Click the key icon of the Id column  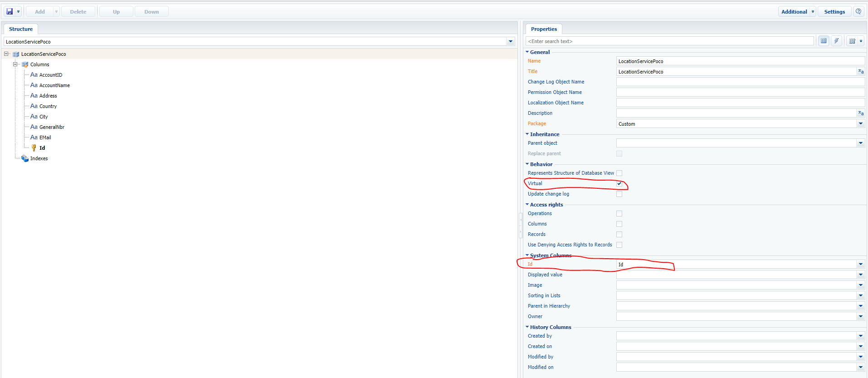click(x=34, y=148)
